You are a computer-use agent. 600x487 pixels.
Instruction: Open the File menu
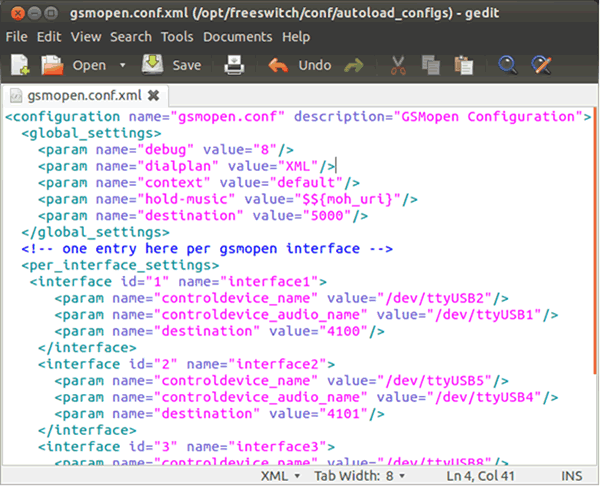(x=16, y=37)
